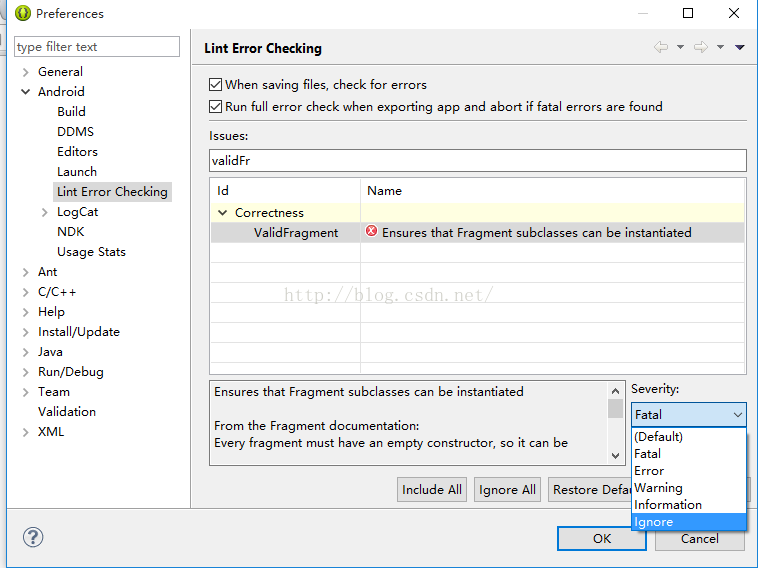Click the issues filter field containing validFr

point(478,160)
